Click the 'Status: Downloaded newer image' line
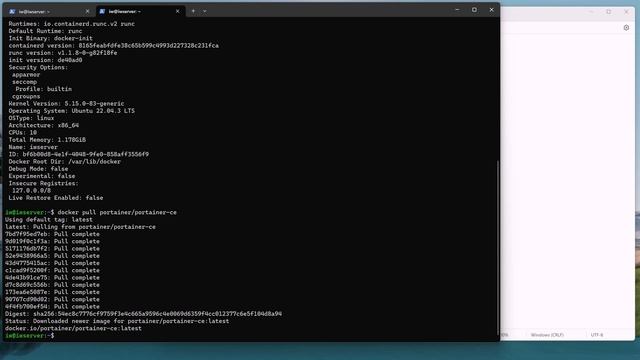This screenshot has width=640, height=360. tap(117, 321)
